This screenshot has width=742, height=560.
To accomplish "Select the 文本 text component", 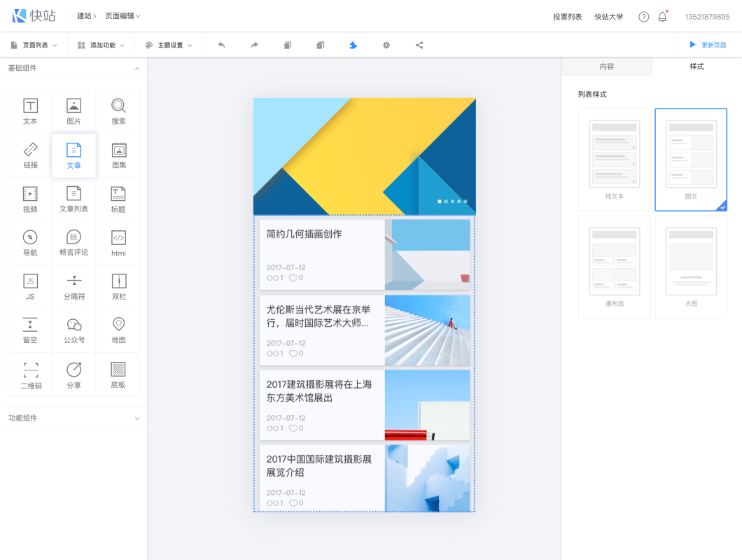I will pos(30,111).
